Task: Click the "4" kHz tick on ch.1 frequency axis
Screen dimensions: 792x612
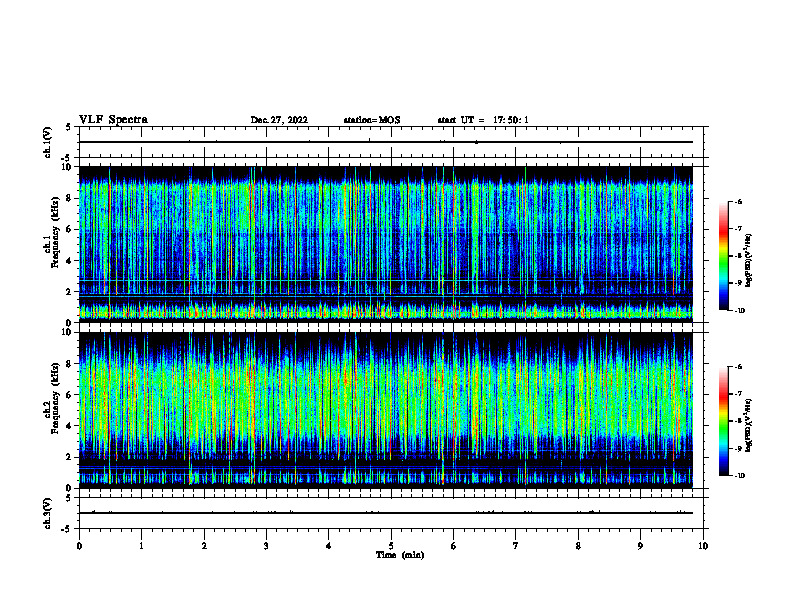Action: tap(69, 261)
